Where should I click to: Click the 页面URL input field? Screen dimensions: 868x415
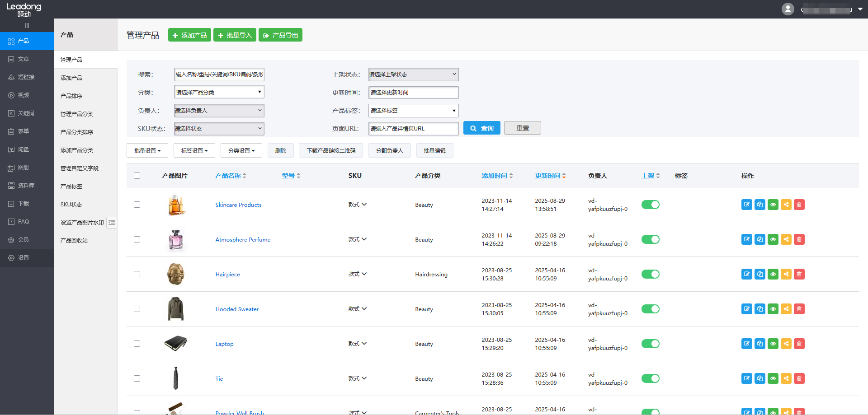(x=413, y=129)
